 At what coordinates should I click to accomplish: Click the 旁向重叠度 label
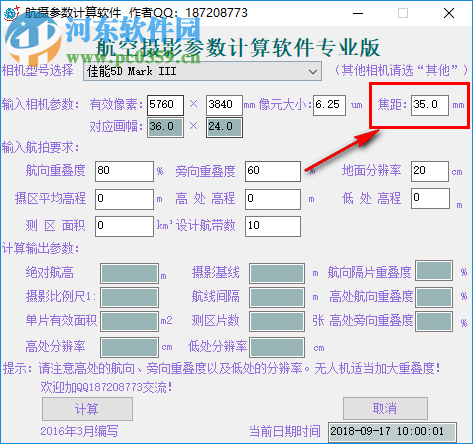pyautogui.click(x=205, y=171)
